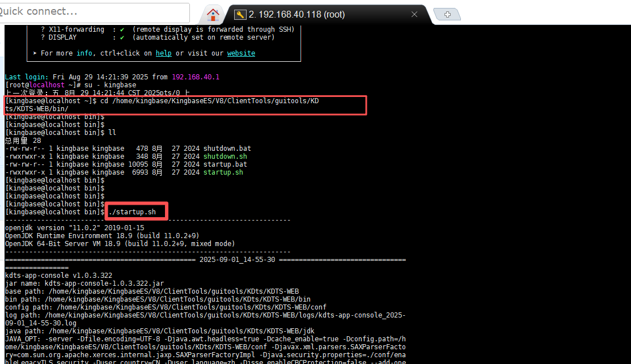Viewport: 631px width, 364px height.
Task: Click the wrench icon on the session tab
Action: (x=240, y=15)
